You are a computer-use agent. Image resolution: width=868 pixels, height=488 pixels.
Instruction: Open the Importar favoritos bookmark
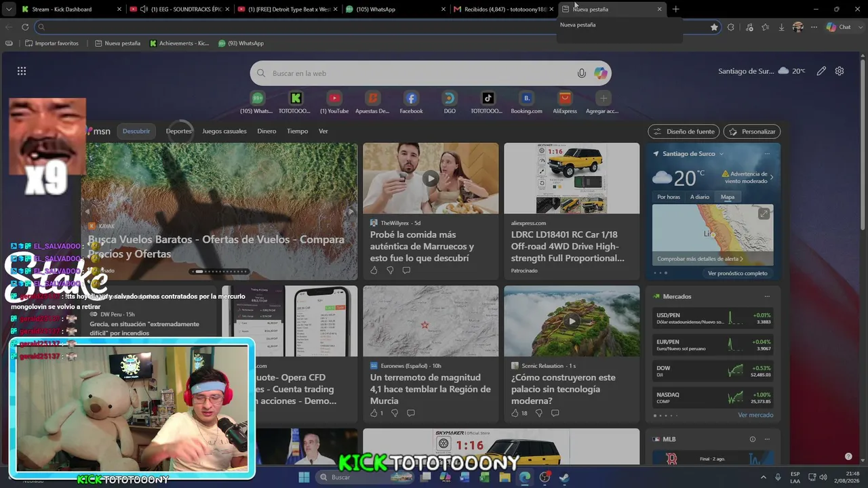(52, 43)
